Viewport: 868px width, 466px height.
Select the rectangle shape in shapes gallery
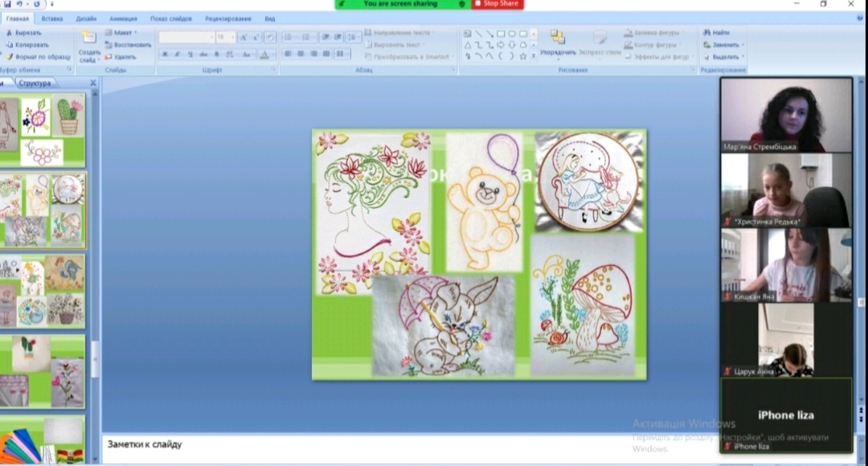(501, 34)
